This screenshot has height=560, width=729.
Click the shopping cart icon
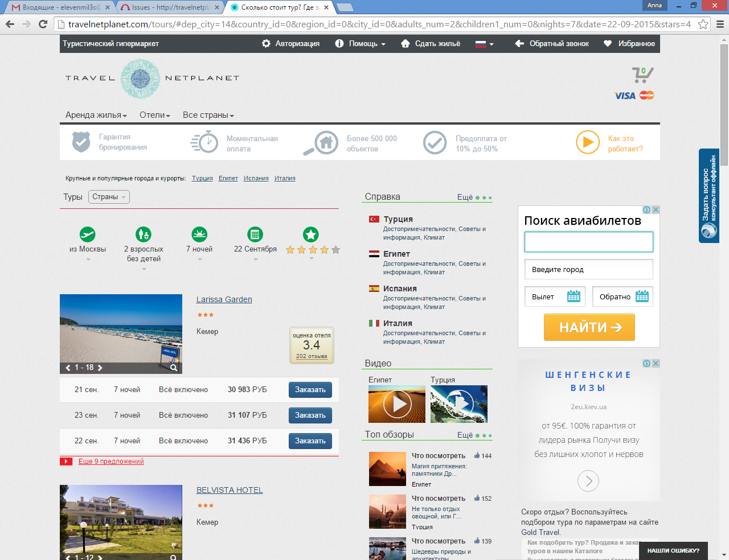642,75
